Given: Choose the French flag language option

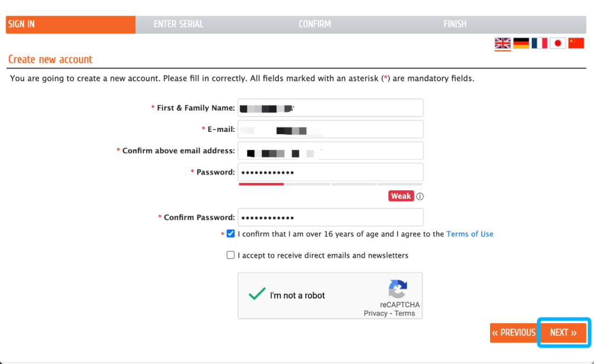Looking at the screenshot, I should (540, 43).
